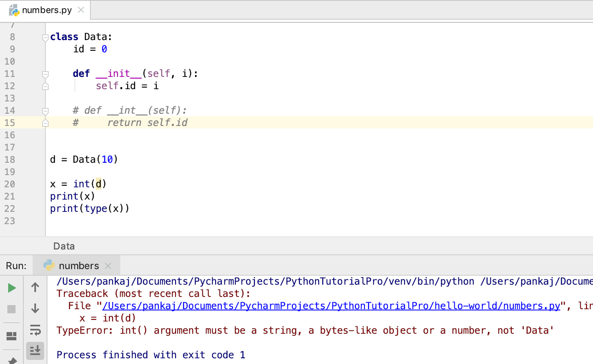
Task: Open the numbers.py file link in traceback
Action: tap(330, 306)
